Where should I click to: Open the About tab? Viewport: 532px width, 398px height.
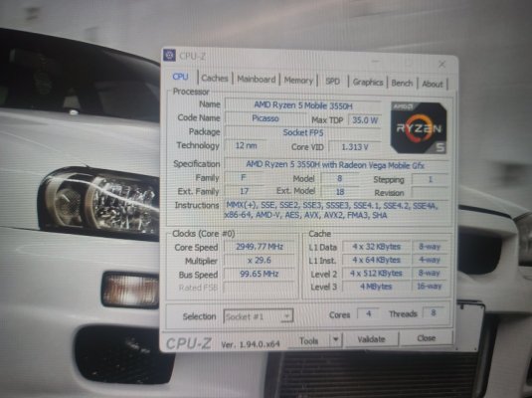[433, 84]
